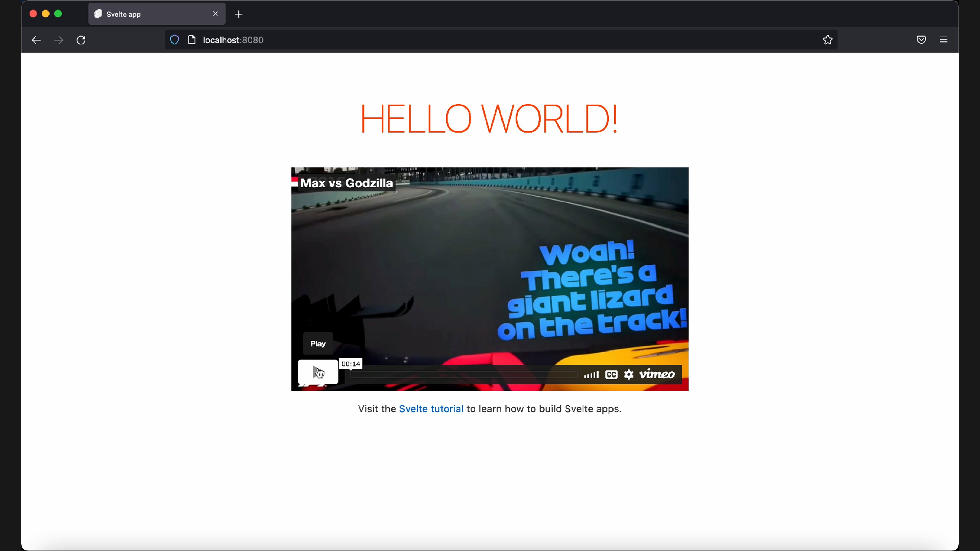Toggle closed captions CC button
This screenshot has height=551, width=980.
(x=611, y=374)
